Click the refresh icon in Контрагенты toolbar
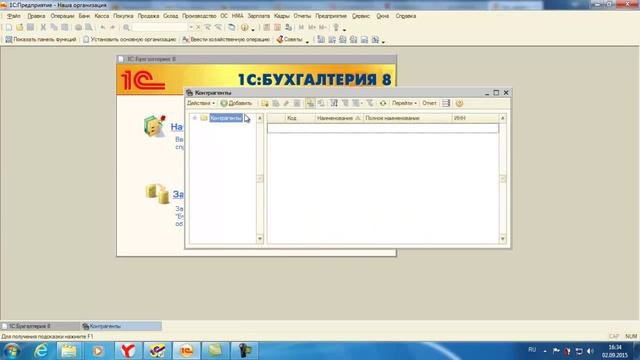 point(383,103)
